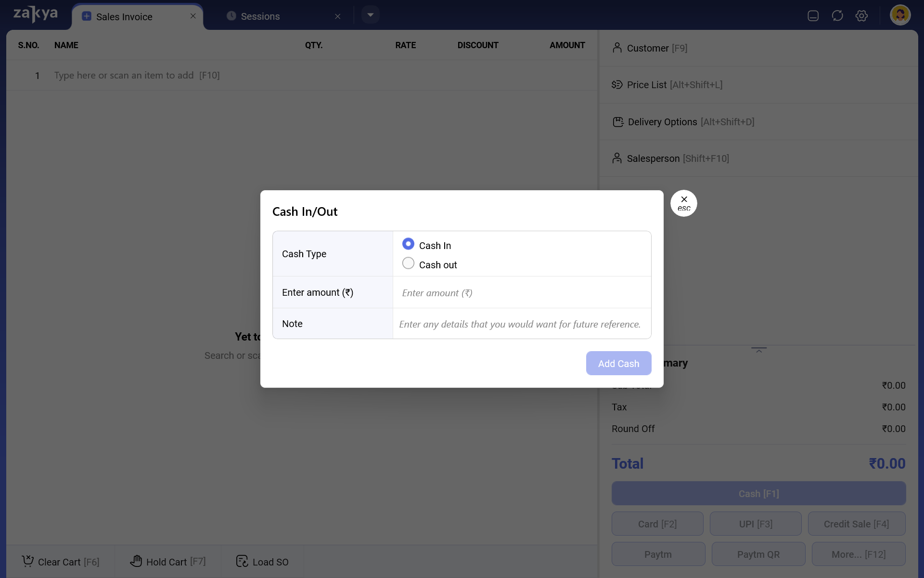The width and height of the screenshot is (924, 578).
Task: Expand the summary panel chevron
Action: (759, 350)
